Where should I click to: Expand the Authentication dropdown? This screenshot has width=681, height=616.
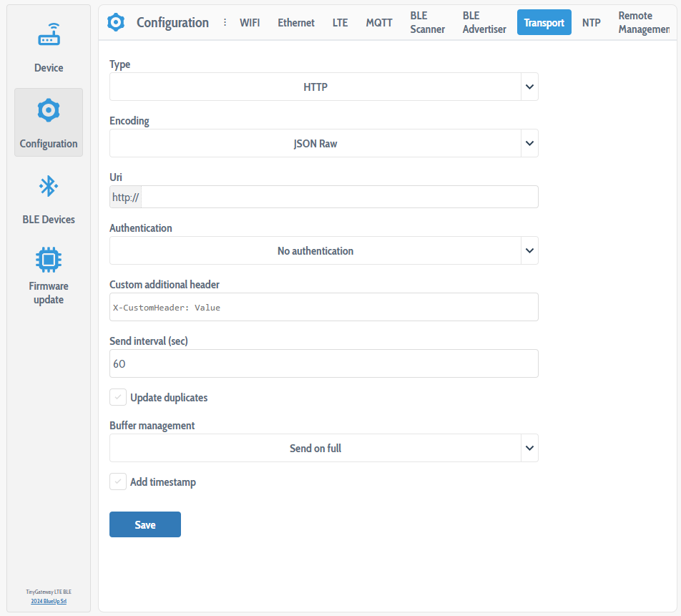[323, 250]
